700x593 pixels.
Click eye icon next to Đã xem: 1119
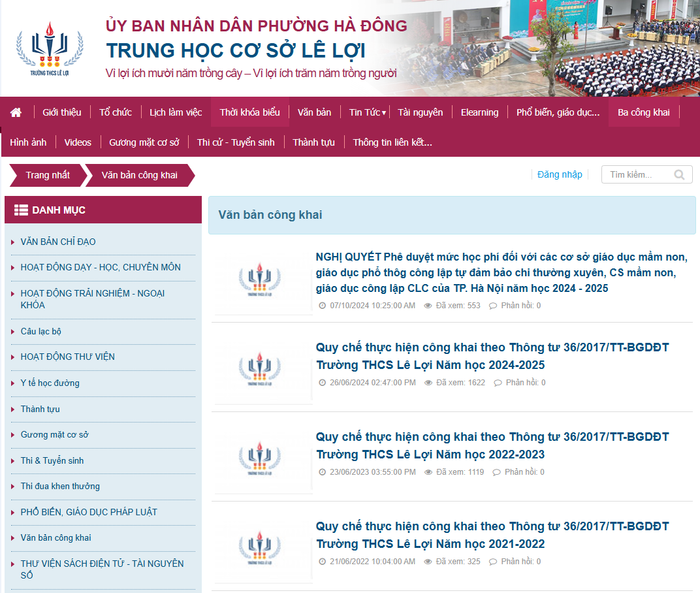(428, 472)
